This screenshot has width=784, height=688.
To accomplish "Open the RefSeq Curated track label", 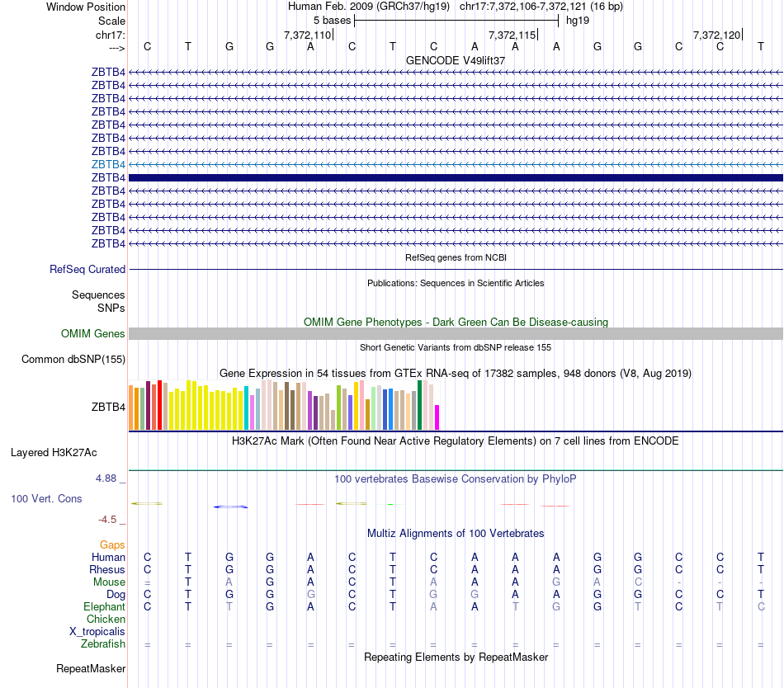I will point(87,269).
